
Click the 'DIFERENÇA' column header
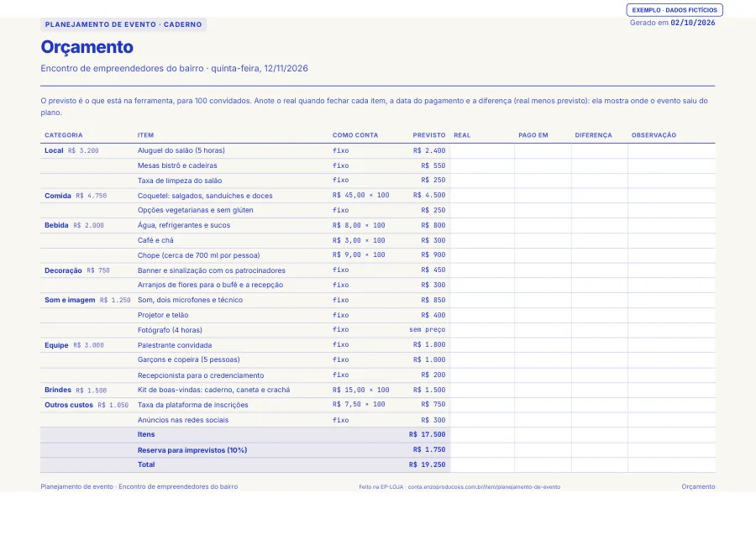point(594,135)
